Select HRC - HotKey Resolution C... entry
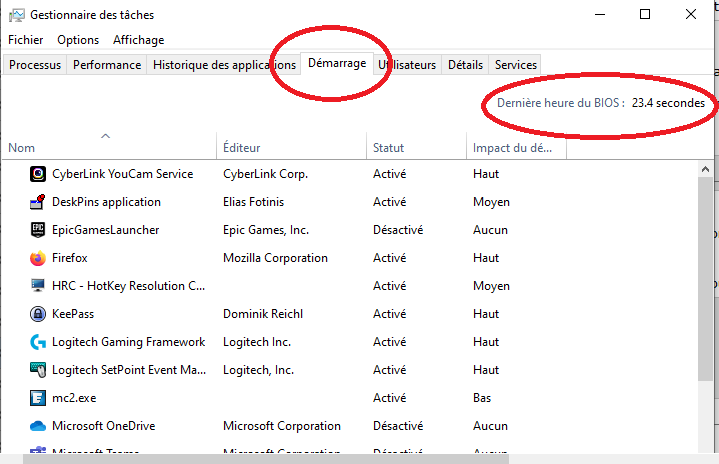 point(128,286)
